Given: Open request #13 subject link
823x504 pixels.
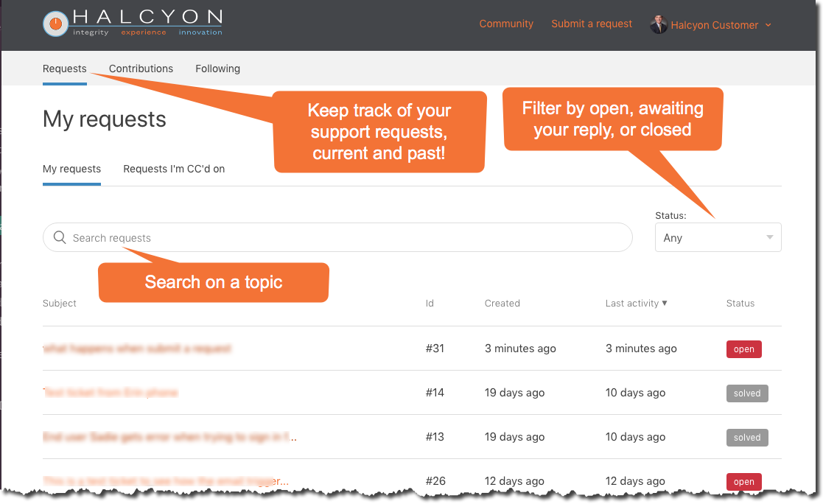Looking at the screenshot, I should pos(169,437).
